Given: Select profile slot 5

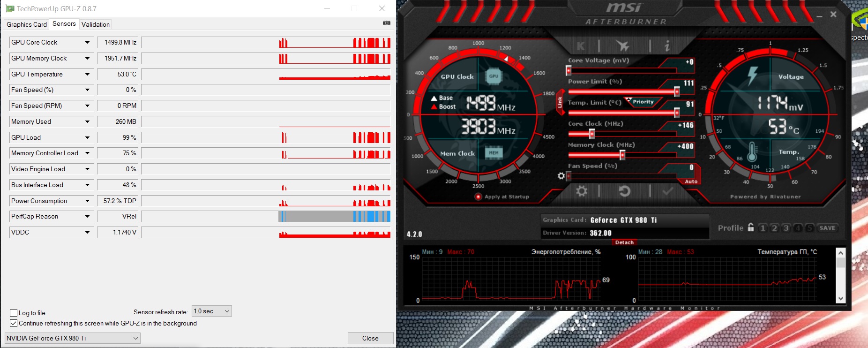Looking at the screenshot, I should (809, 228).
